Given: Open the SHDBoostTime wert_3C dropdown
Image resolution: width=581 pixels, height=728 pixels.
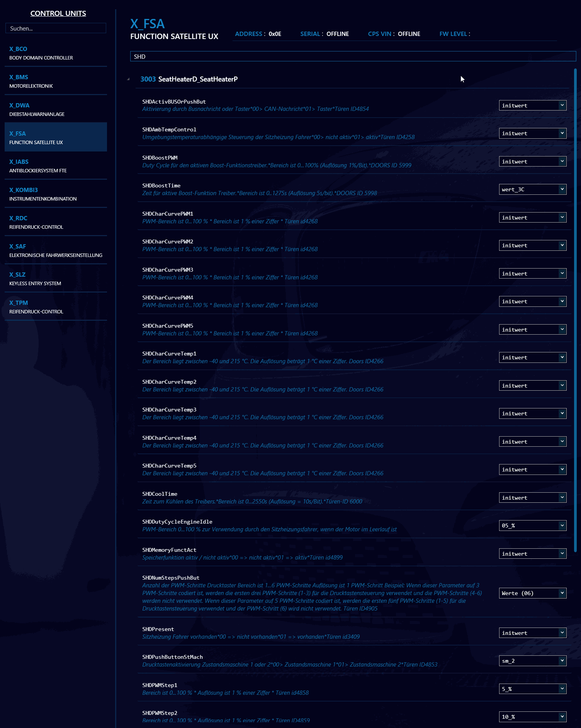Looking at the screenshot, I should click(532, 189).
